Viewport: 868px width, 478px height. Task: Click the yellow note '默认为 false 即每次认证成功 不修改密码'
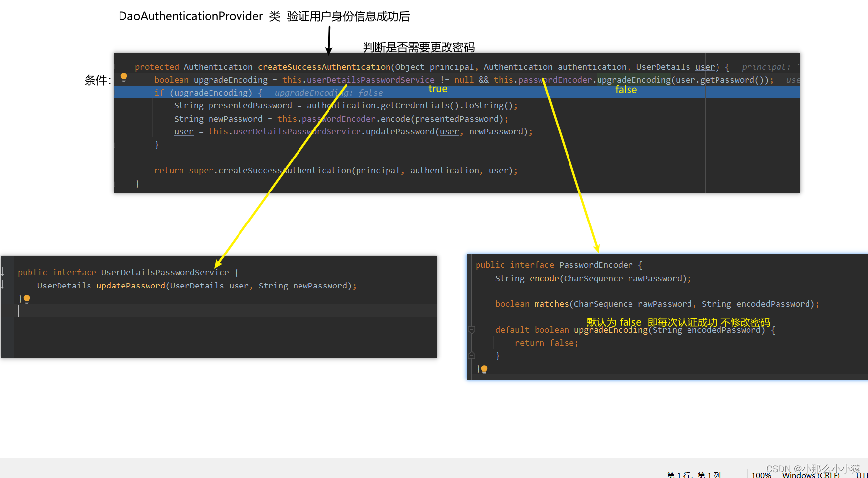[x=678, y=322]
